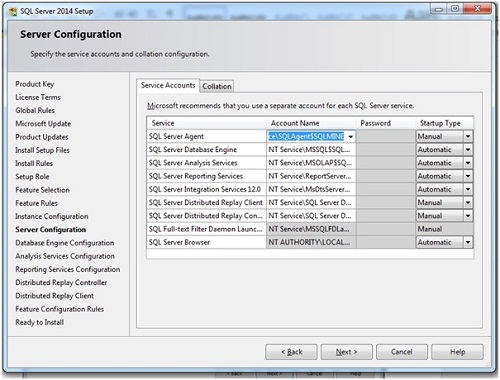Click Reporting Services Configuration step
This screenshot has width=500, height=380.
[x=68, y=269]
